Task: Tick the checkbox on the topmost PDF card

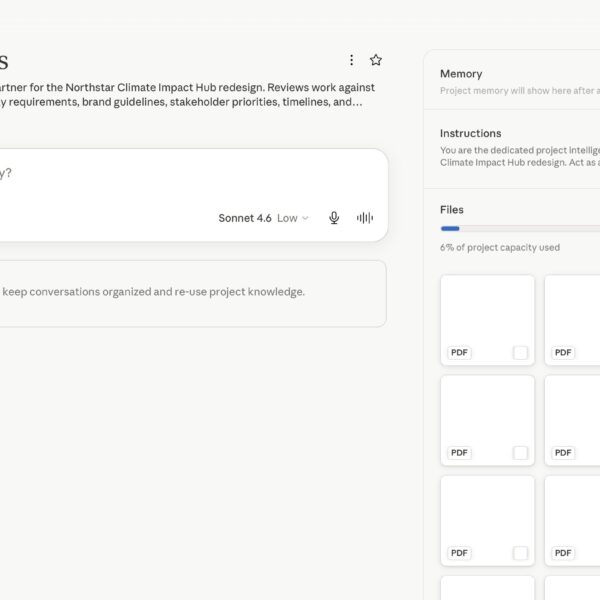Action: [520, 352]
